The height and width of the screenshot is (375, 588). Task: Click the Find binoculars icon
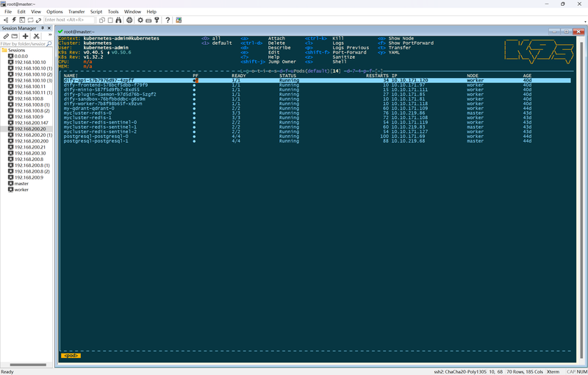tap(119, 20)
